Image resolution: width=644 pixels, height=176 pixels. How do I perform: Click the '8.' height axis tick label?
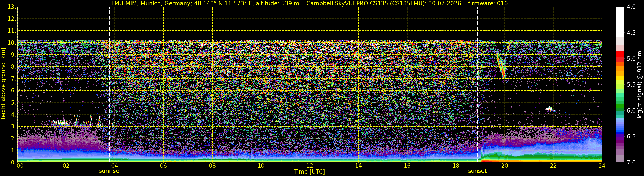click(13, 67)
